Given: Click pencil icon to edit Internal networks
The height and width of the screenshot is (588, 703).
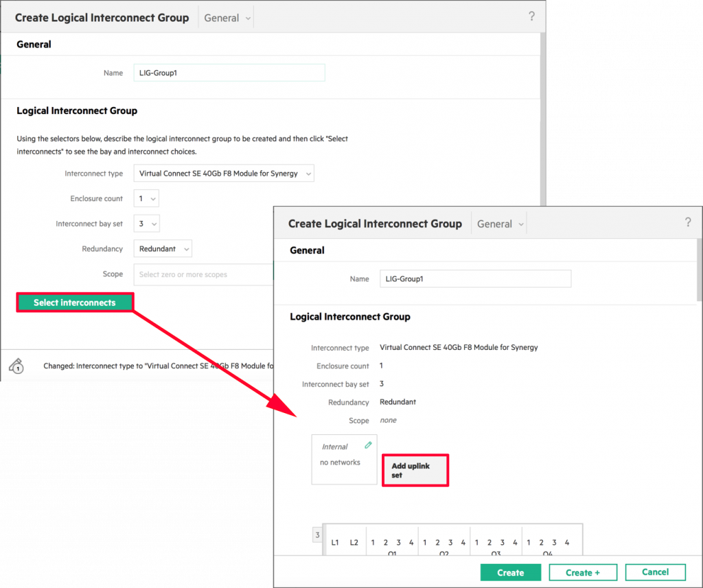Looking at the screenshot, I should coord(367,445).
